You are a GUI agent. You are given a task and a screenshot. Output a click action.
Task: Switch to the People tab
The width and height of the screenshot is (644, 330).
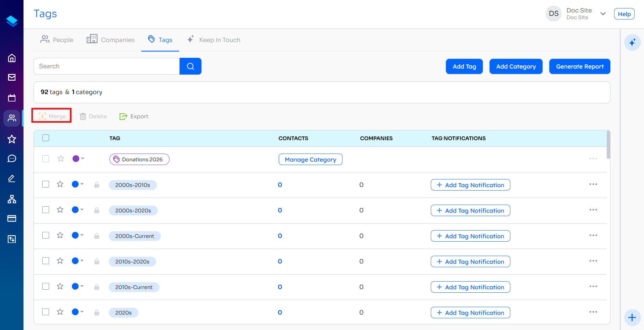coord(57,40)
